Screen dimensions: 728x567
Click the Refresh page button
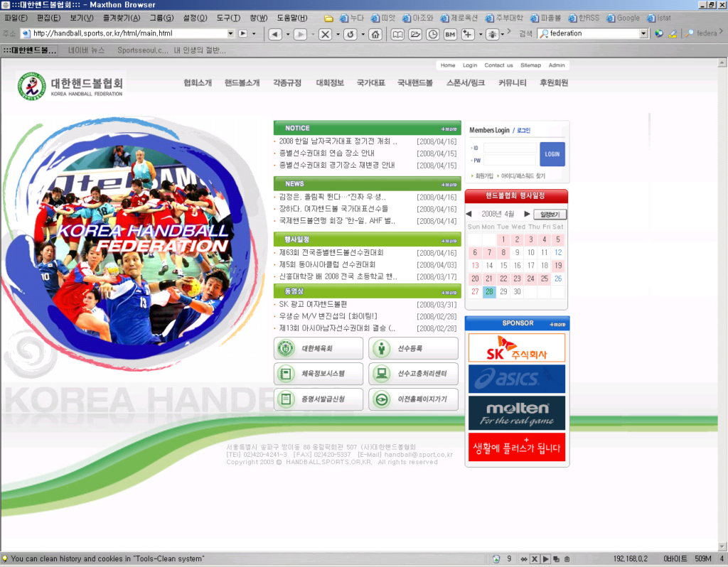[x=350, y=34]
